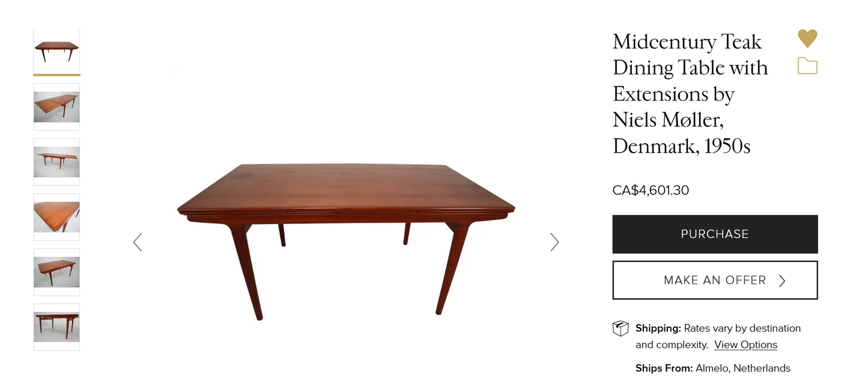Select sixth thumbnail showing table side view
Screen dimensions: 868x390
tap(56, 328)
